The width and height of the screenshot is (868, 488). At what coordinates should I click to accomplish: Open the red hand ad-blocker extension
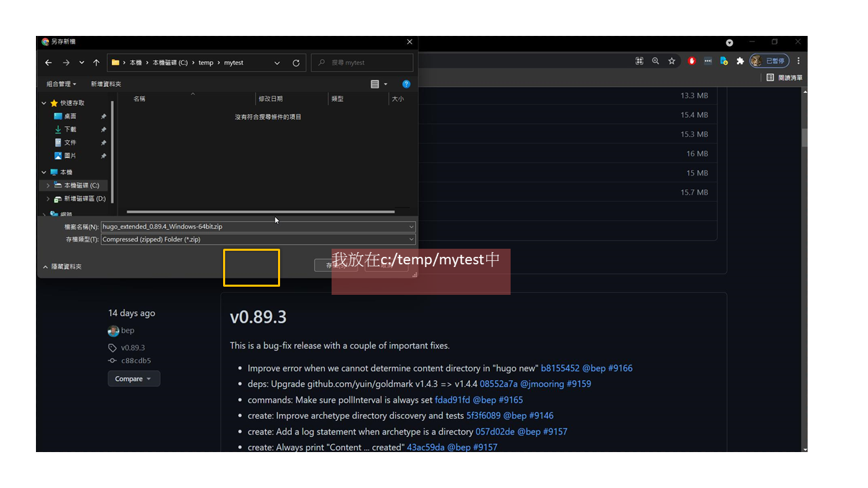coord(692,61)
